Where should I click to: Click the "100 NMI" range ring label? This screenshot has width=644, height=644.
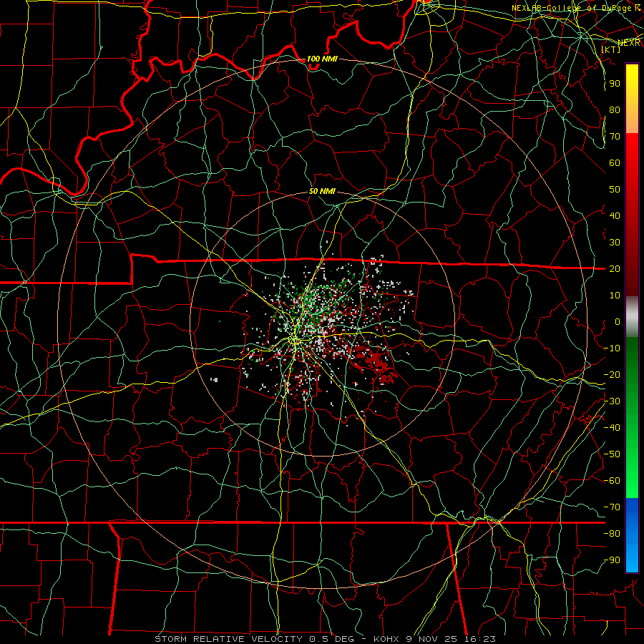[x=323, y=59]
